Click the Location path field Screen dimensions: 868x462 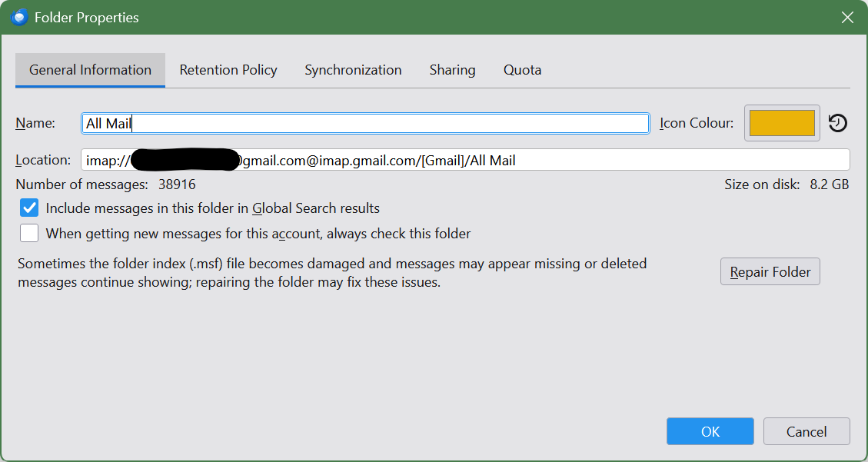pos(538,160)
